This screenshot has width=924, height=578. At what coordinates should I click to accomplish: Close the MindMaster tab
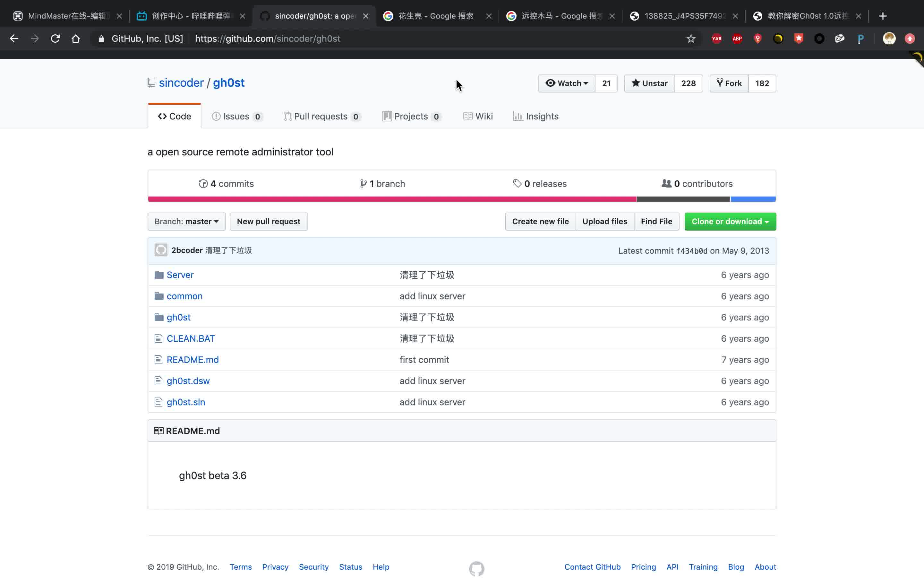pyautogui.click(x=119, y=16)
